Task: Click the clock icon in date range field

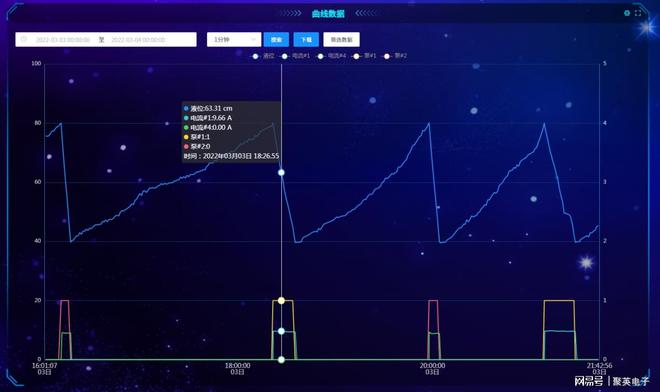Action: pos(24,39)
